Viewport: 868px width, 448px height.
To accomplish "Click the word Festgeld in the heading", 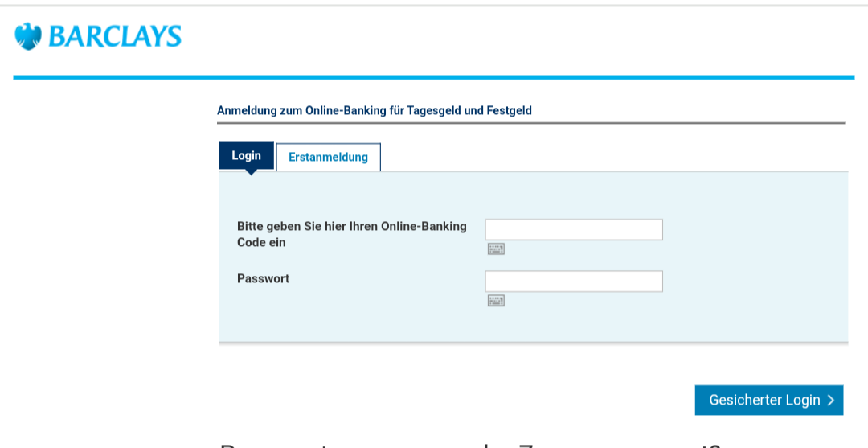I will coord(509,111).
